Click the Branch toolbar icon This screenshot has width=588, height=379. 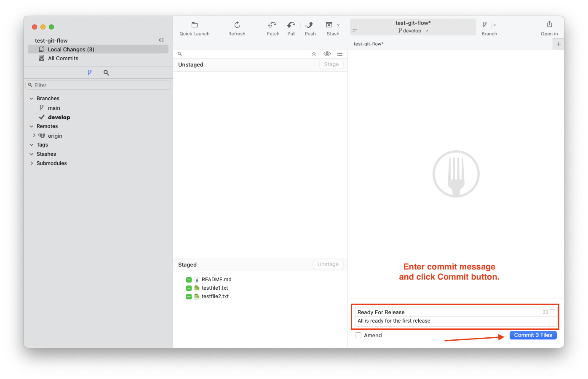click(485, 25)
